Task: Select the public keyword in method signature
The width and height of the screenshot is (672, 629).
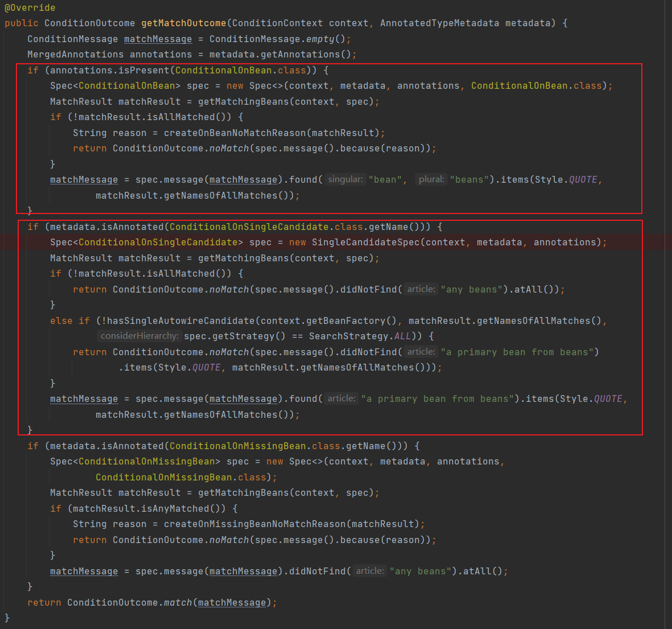Action: 22,23
